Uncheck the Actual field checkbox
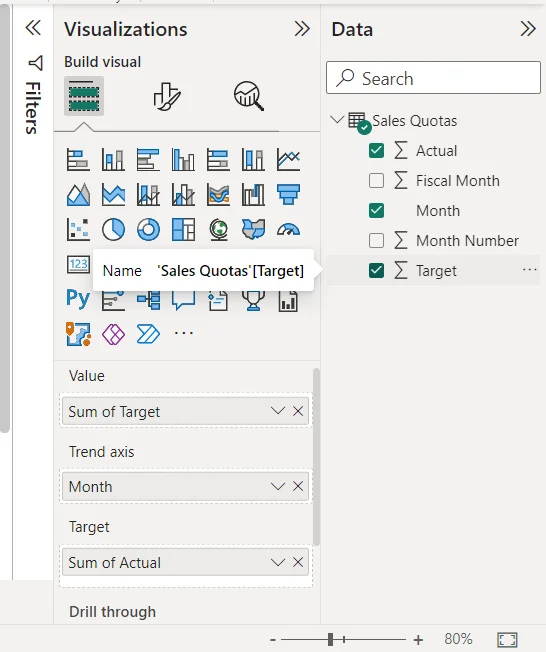 click(376, 151)
